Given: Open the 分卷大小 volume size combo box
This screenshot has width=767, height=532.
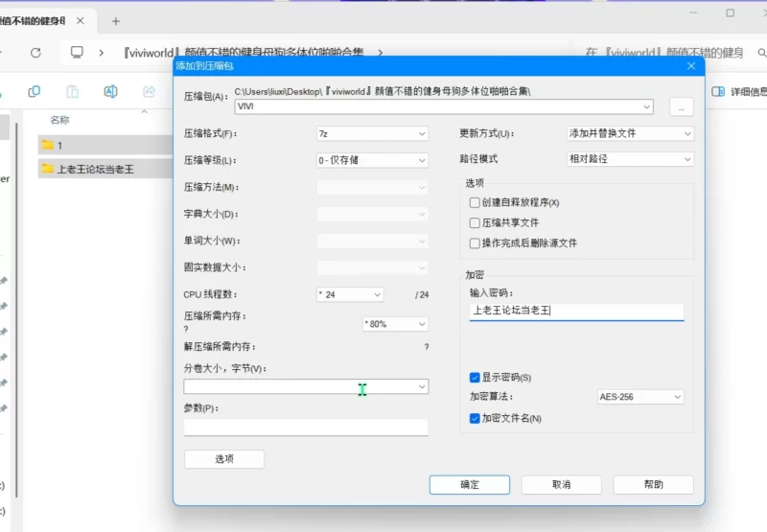Looking at the screenshot, I should tap(306, 386).
